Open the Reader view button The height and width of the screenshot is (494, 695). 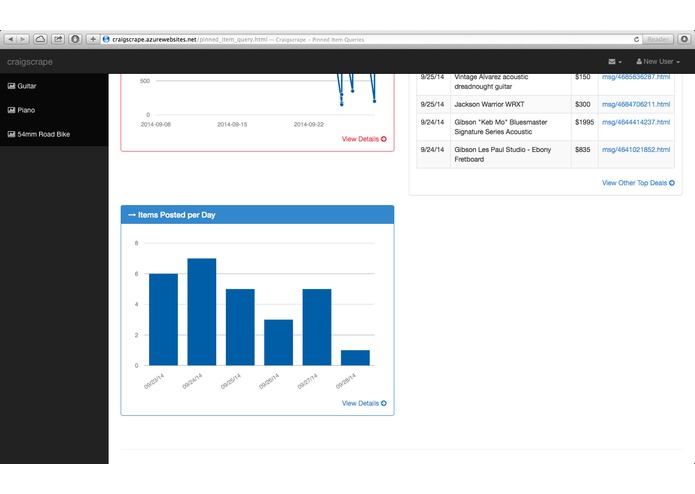click(x=657, y=39)
